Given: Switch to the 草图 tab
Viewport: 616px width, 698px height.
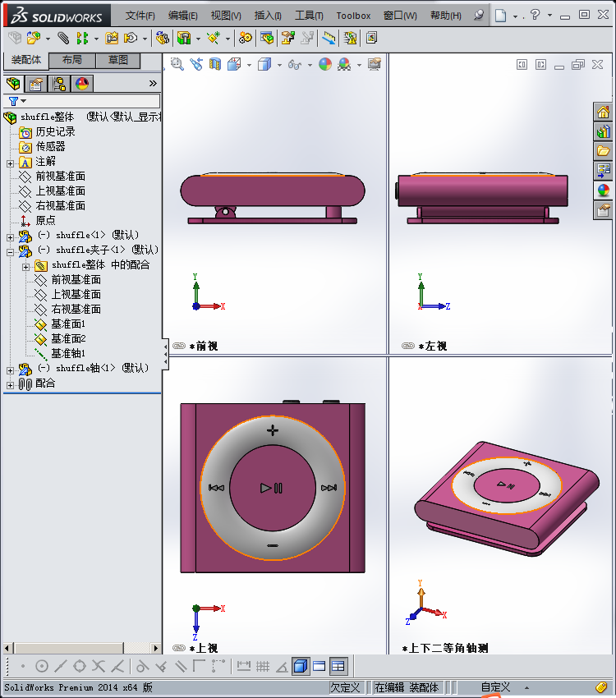Looking at the screenshot, I should click(118, 60).
